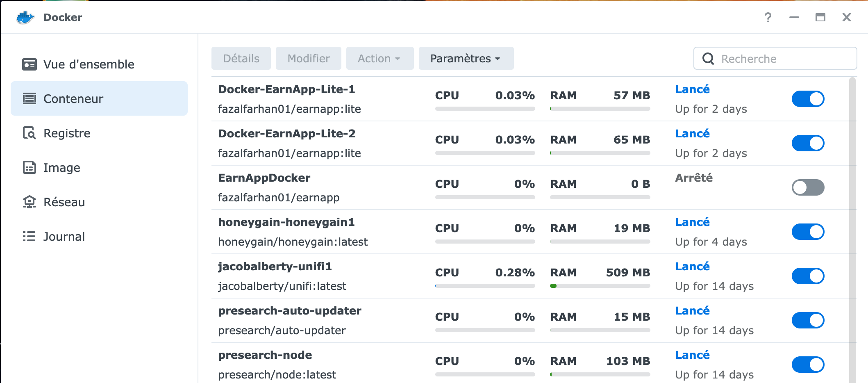Minimize the Docker window
The image size is (868, 383).
click(x=794, y=17)
